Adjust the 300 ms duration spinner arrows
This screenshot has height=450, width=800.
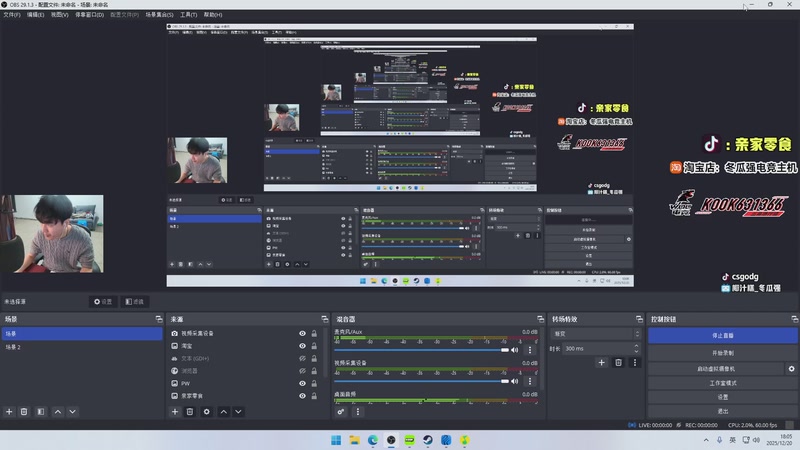[x=636, y=348]
